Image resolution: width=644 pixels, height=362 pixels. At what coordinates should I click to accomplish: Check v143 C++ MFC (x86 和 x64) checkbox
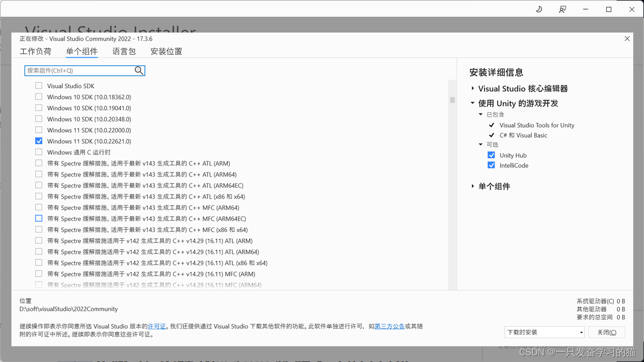pos(39,229)
